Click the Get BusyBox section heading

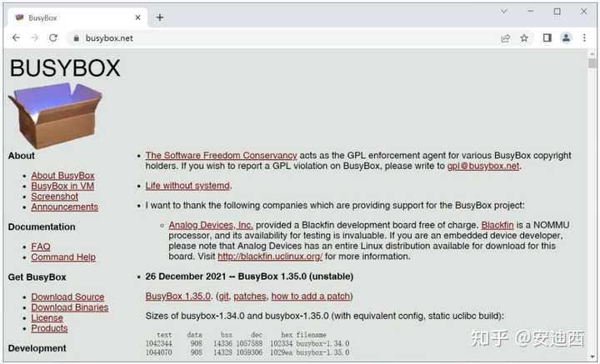[37, 277]
